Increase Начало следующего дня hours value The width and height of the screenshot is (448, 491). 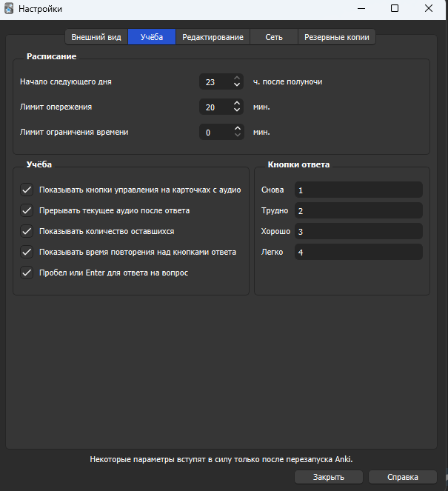(237, 78)
